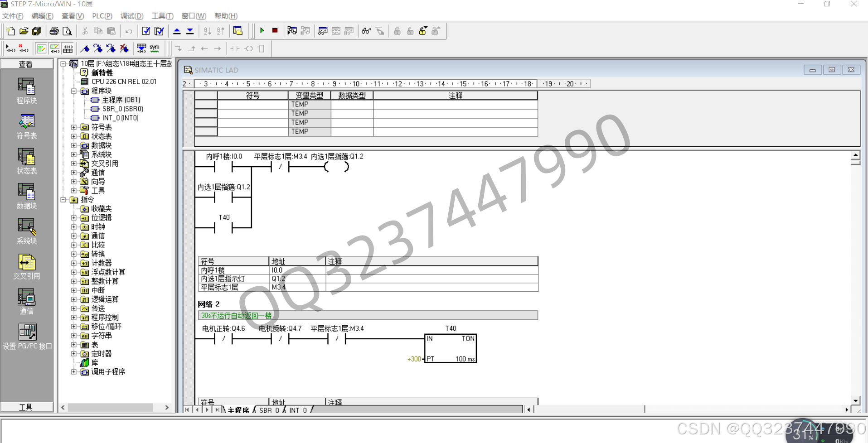Open the 文件(F) menu
The height and width of the screenshot is (443, 868).
tap(13, 16)
